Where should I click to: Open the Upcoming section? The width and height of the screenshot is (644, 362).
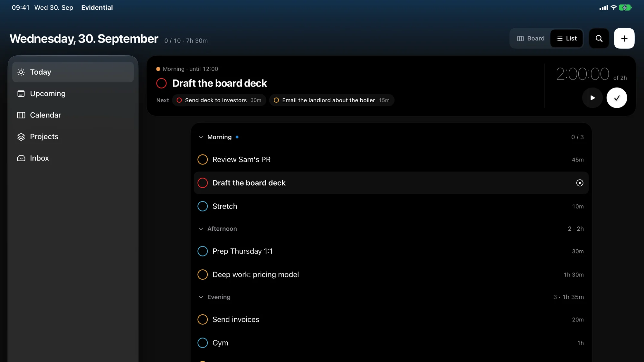pos(73,94)
